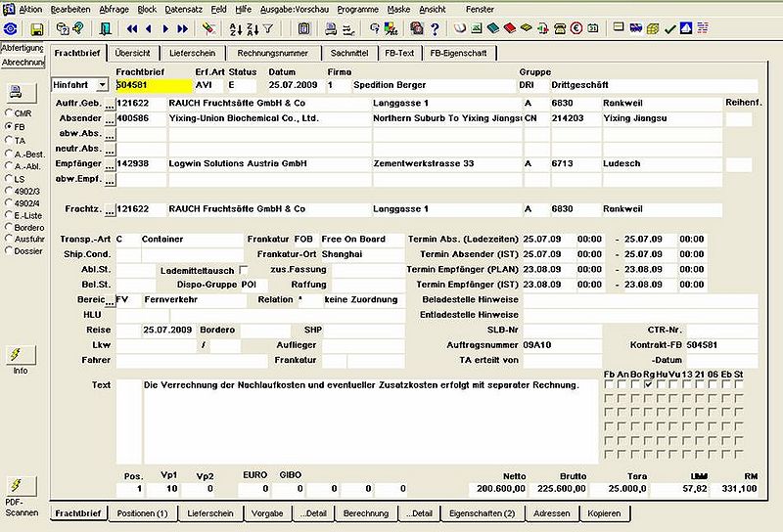The height and width of the screenshot is (532, 783).
Task: Open Eigenschaften (2) bottom tab
Action: [482, 513]
